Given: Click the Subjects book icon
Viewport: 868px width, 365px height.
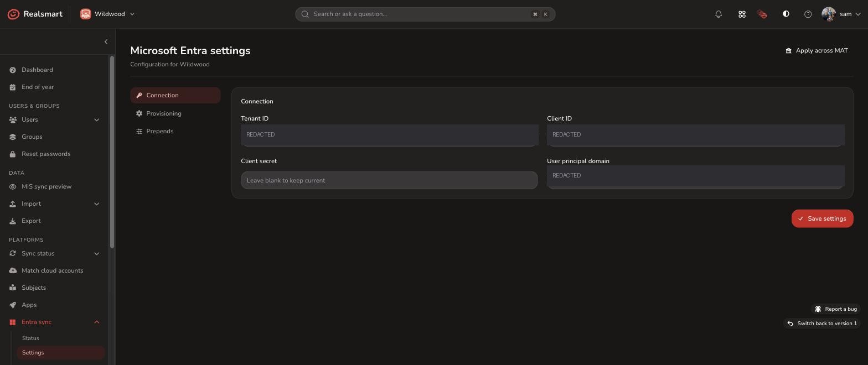Looking at the screenshot, I should pos(13,288).
